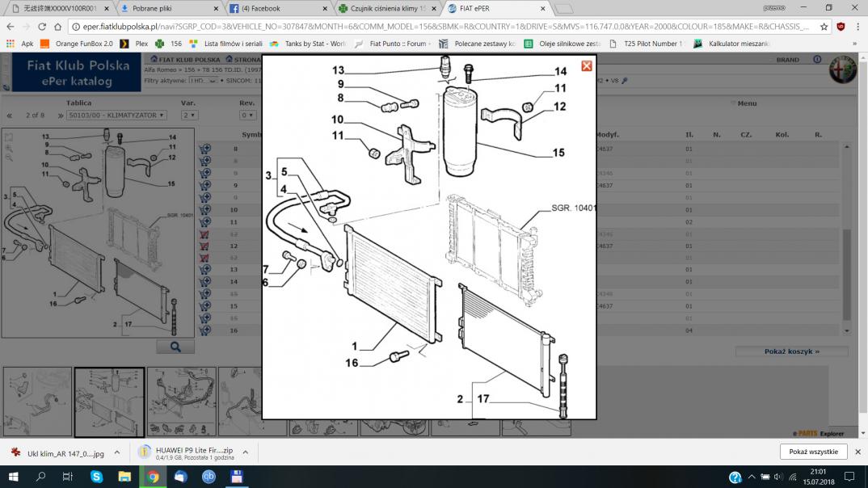Click the parts table scroll-up arrow
This screenshot has width=868, height=488.
(846, 146)
